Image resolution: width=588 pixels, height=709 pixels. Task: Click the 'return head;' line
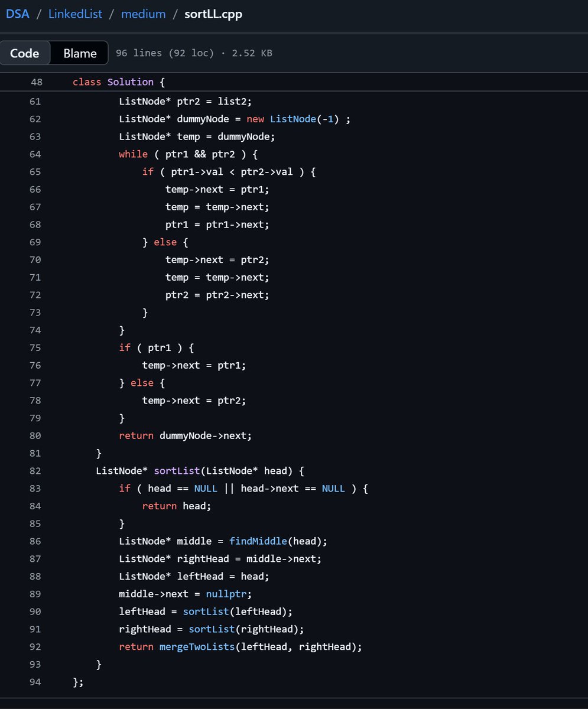pyautogui.click(x=177, y=506)
